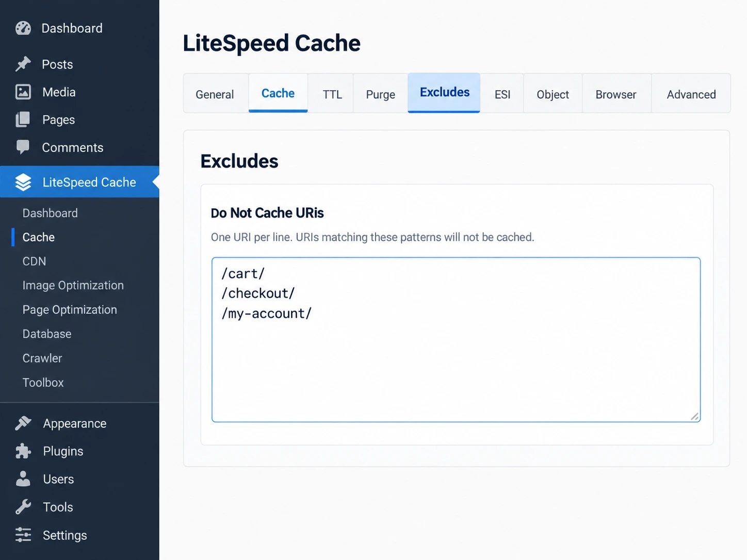
Task: Open the Plugins menu link
Action: tap(63, 451)
